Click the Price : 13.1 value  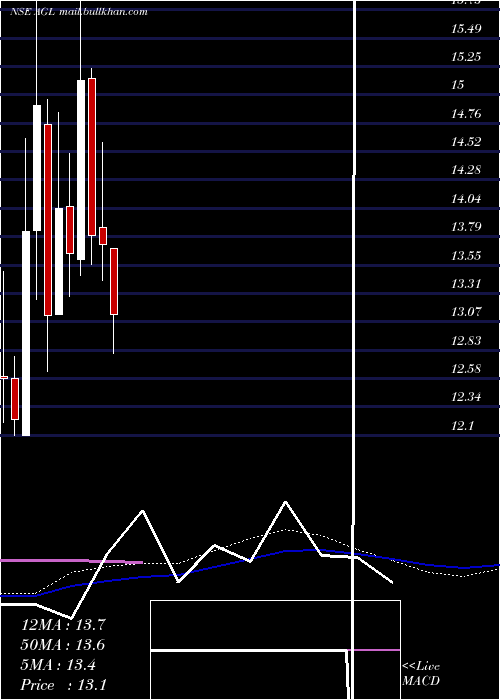coord(63,685)
